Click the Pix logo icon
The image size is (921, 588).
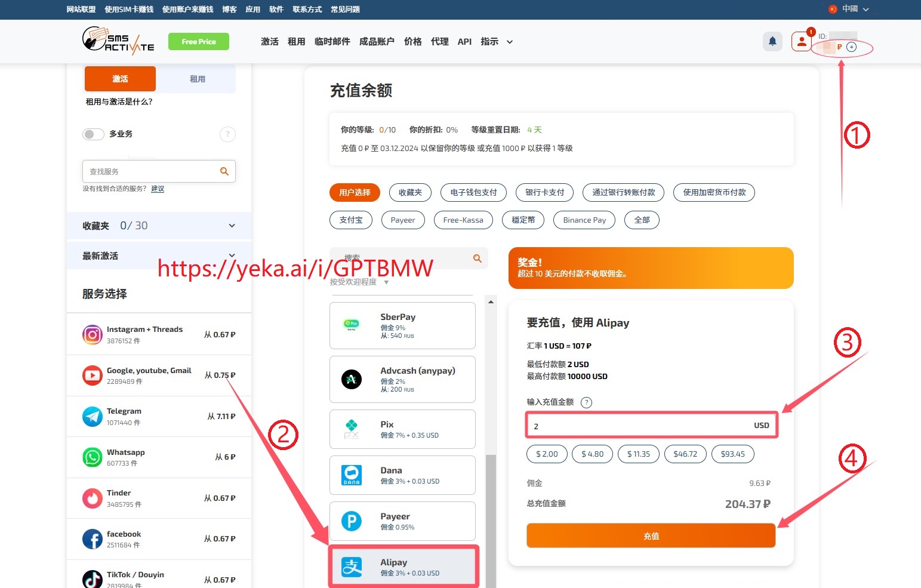[352, 429]
